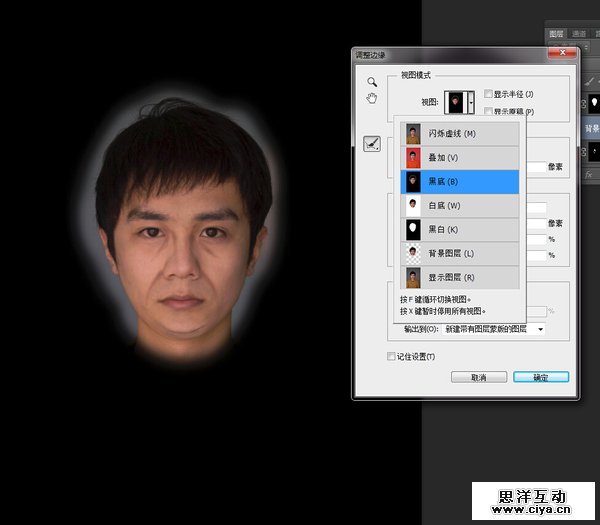Click the portrait face in canvas
The height and width of the screenshot is (525, 600).
pos(181,240)
